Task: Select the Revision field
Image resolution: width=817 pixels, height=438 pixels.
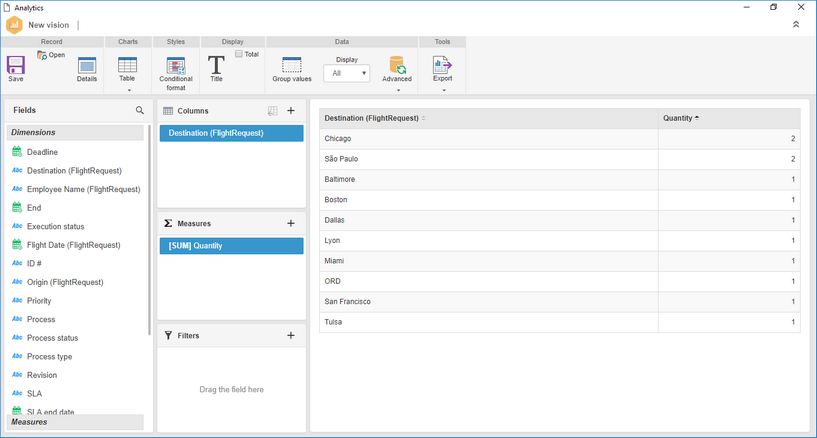Action: pyautogui.click(x=42, y=374)
